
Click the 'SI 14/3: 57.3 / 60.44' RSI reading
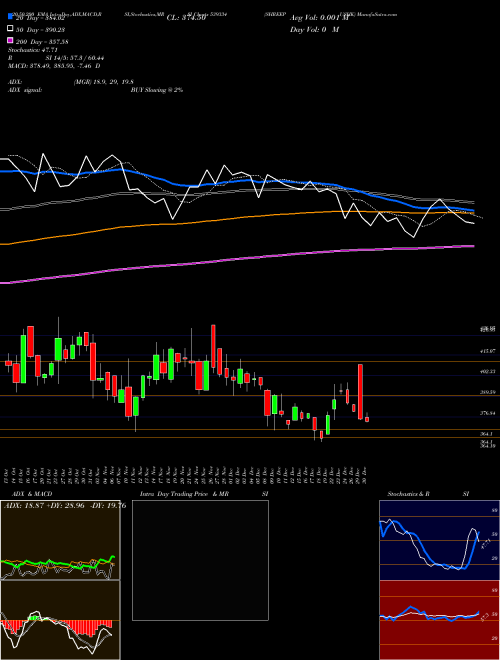(x=75, y=58)
